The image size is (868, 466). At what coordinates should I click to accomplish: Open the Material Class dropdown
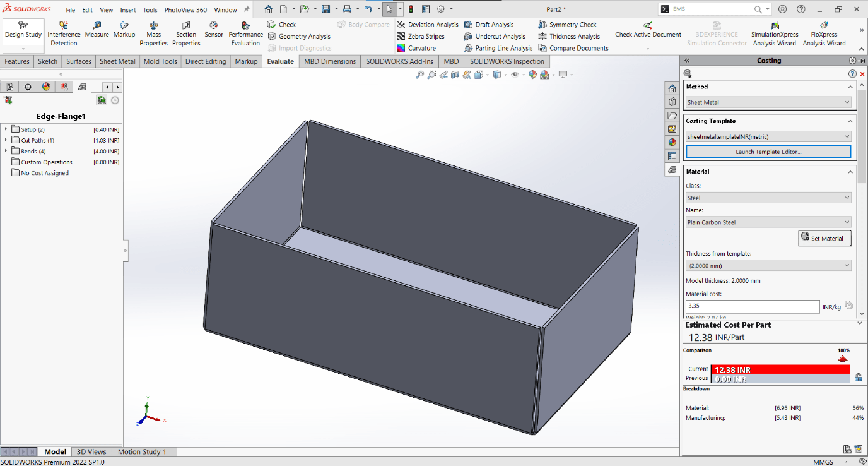click(x=768, y=197)
